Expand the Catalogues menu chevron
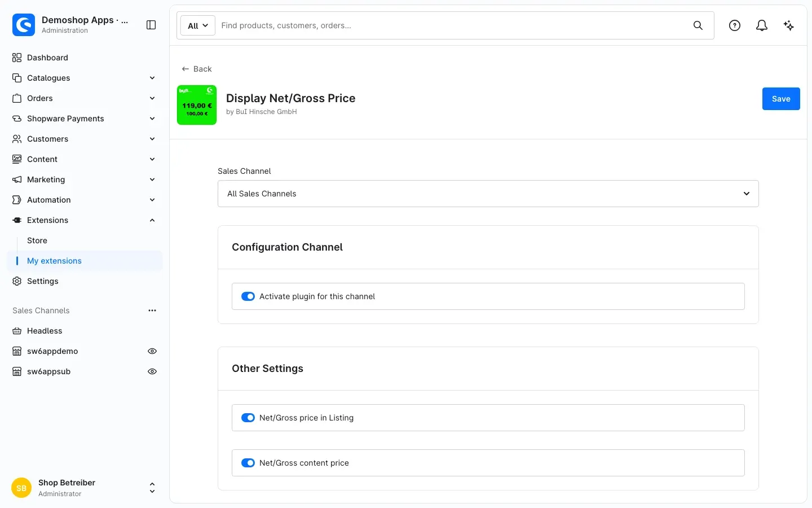This screenshot has height=508, width=812. point(152,78)
